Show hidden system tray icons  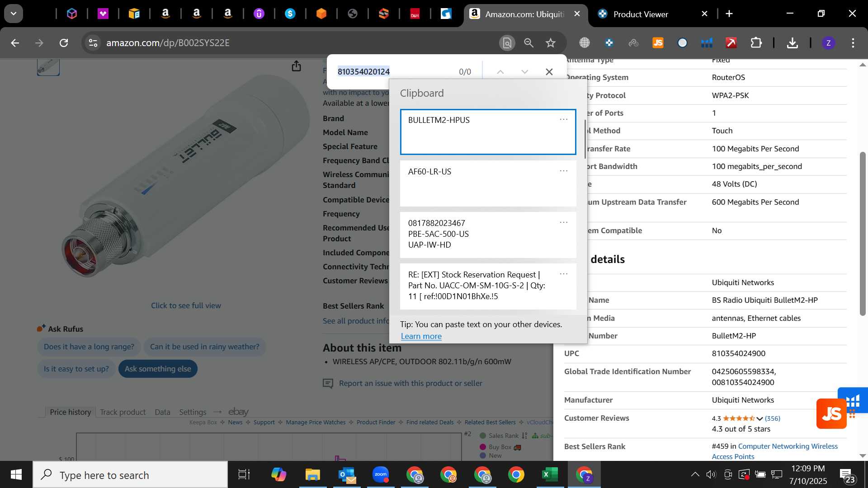[695, 474]
